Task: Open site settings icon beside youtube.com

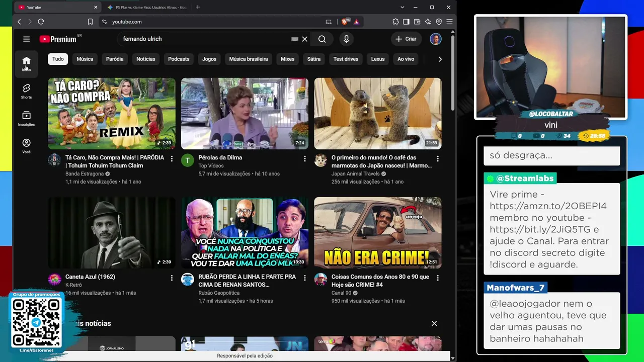Action: 104,22
